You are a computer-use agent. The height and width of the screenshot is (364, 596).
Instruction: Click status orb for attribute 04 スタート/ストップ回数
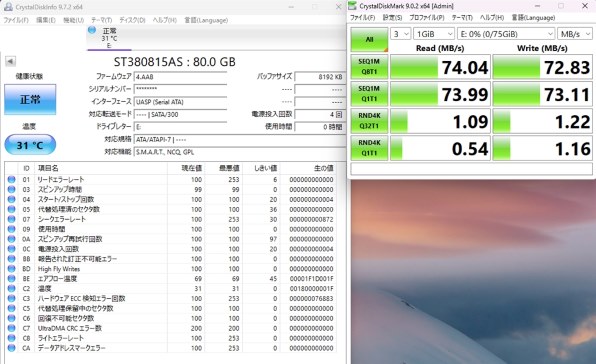click(x=11, y=199)
